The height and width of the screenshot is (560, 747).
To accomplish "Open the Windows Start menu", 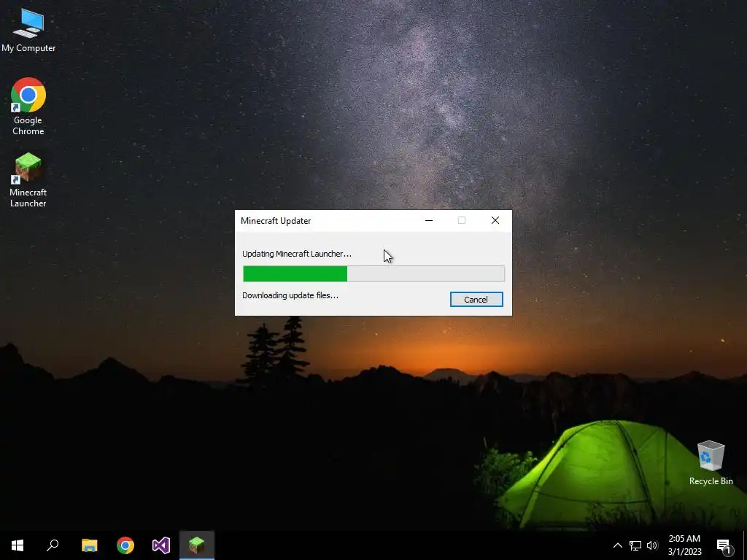I will (x=18, y=545).
